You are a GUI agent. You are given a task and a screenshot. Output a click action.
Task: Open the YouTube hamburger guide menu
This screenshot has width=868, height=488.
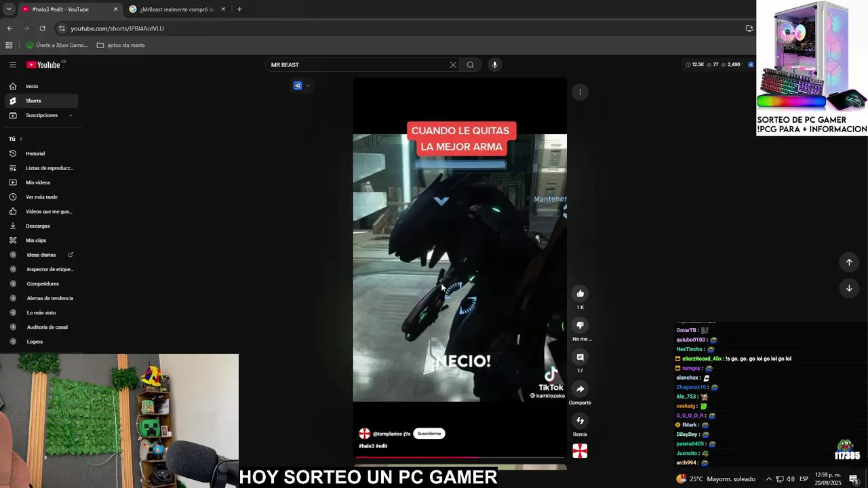click(13, 65)
